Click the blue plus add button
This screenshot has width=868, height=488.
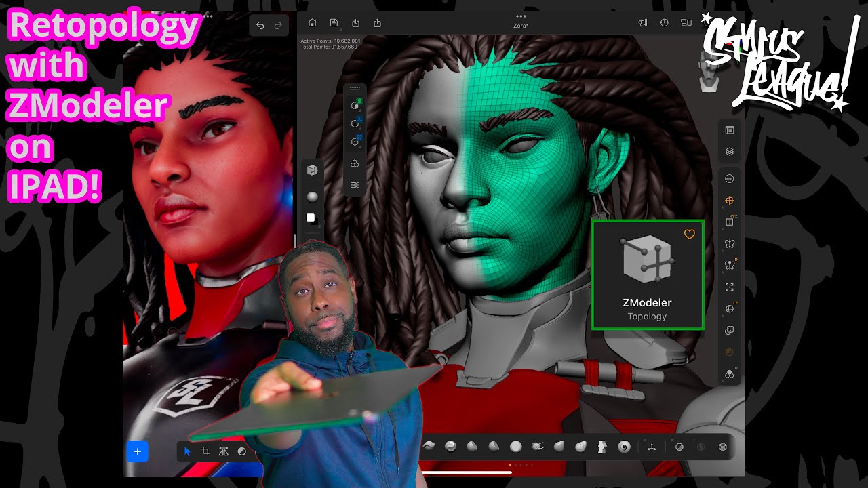coord(137,451)
